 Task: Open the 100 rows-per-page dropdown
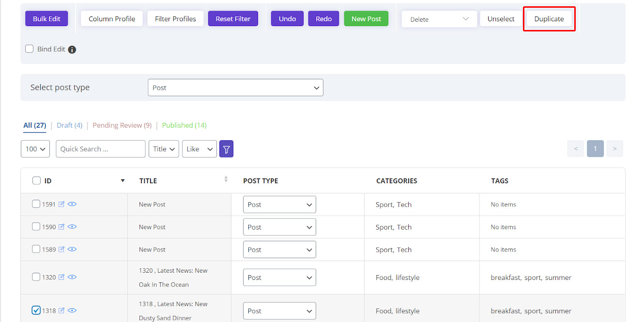click(x=35, y=149)
